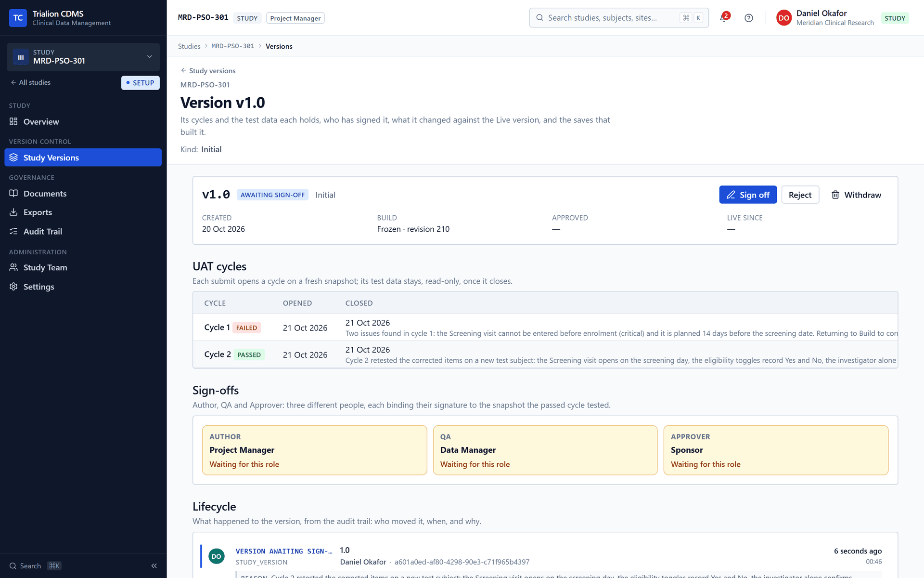Image resolution: width=924 pixels, height=578 pixels.
Task: Click the Exports sidebar item
Action: tap(83, 212)
